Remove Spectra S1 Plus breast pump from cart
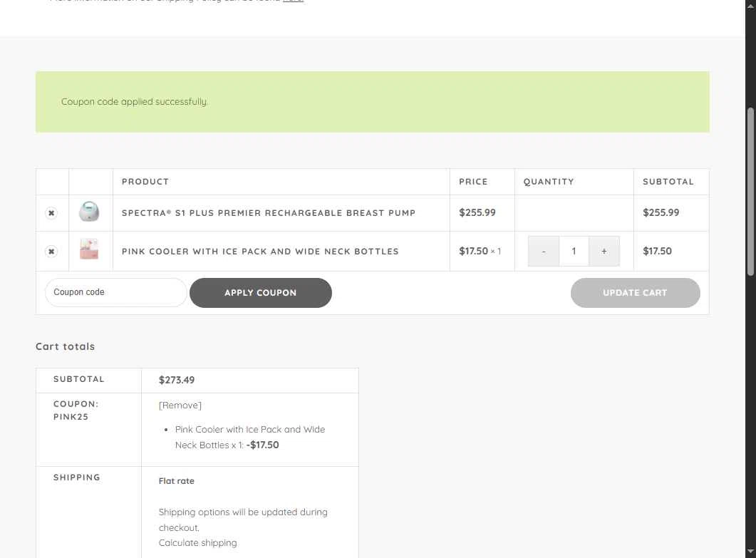This screenshot has height=558, width=756. (51, 212)
